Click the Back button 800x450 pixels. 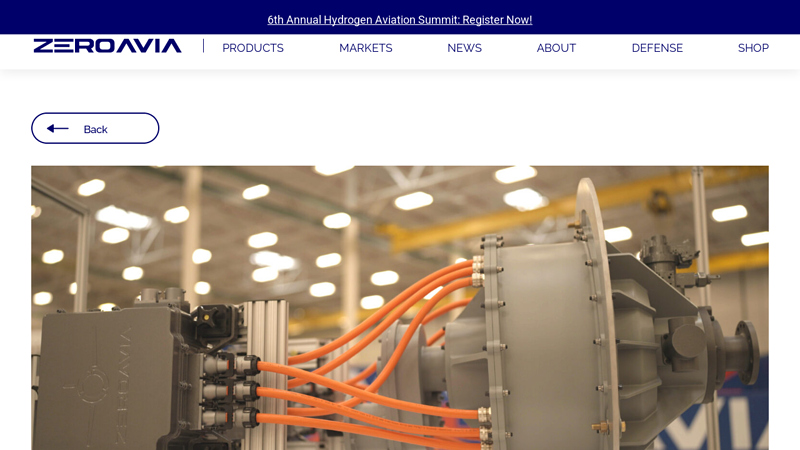pyautogui.click(x=95, y=129)
